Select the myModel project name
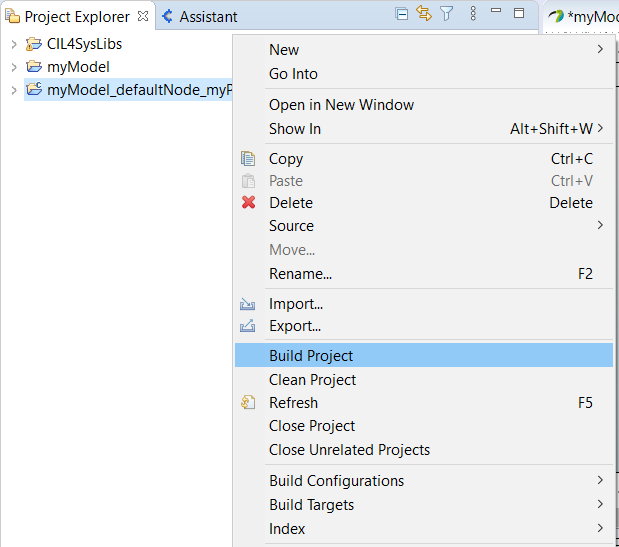This screenshot has height=547, width=619. pyautogui.click(x=78, y=67)
